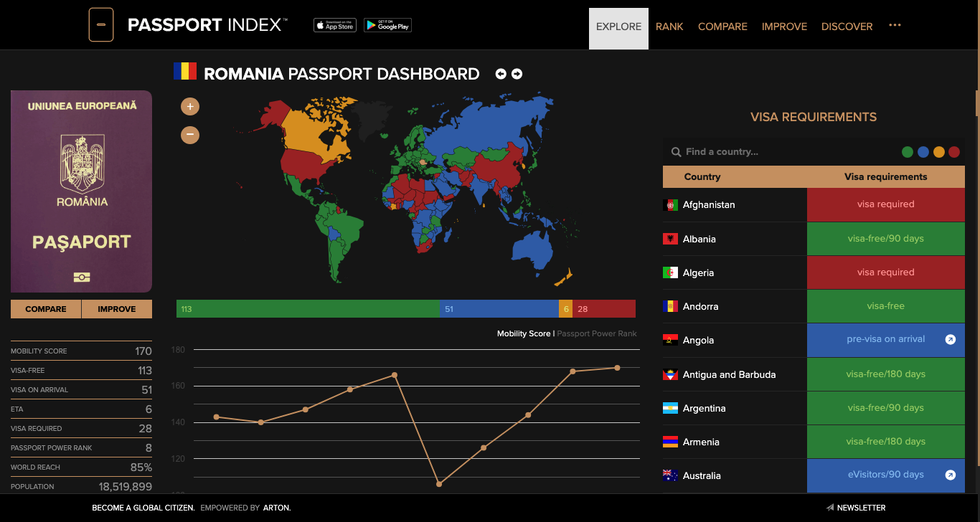Click WORLD REACH 85% stat row

tap(81, 467)
